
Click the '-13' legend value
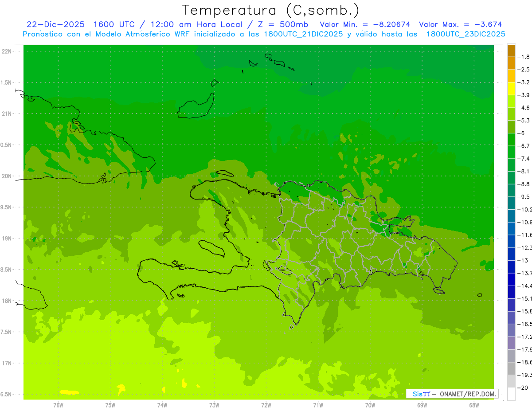(x=523, y=261)
